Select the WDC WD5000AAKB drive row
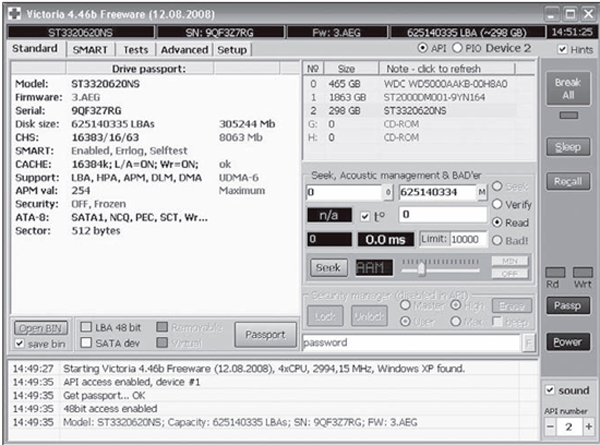This screenshot has width=600, height=445. (x=420, y=83)
